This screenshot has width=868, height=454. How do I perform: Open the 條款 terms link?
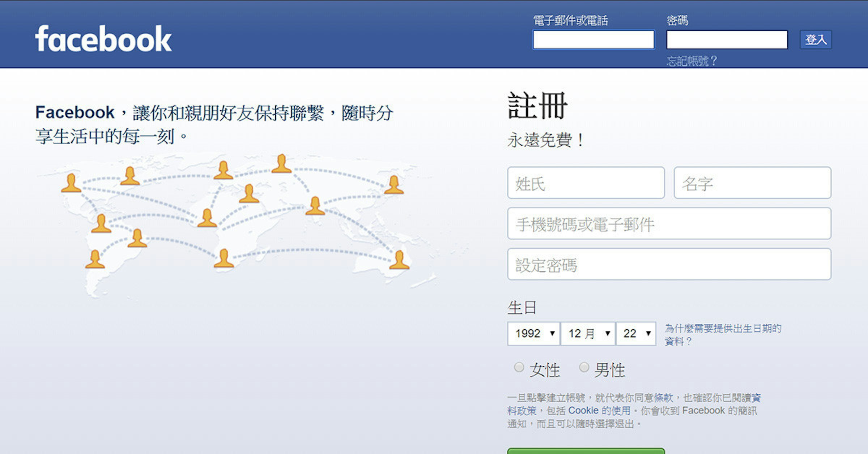tap(663, 398)
